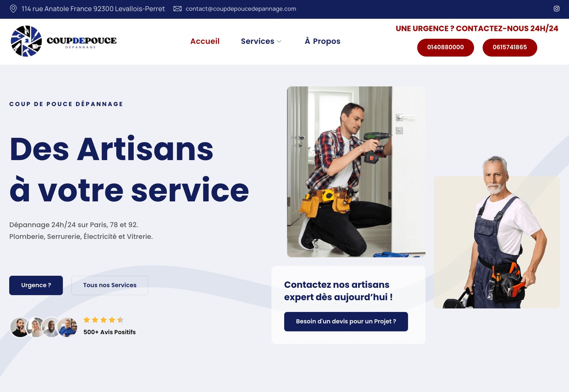569x392 pixels.
Task: Click the bearded man reviewer avatar
Action: (x=20, y=327)
